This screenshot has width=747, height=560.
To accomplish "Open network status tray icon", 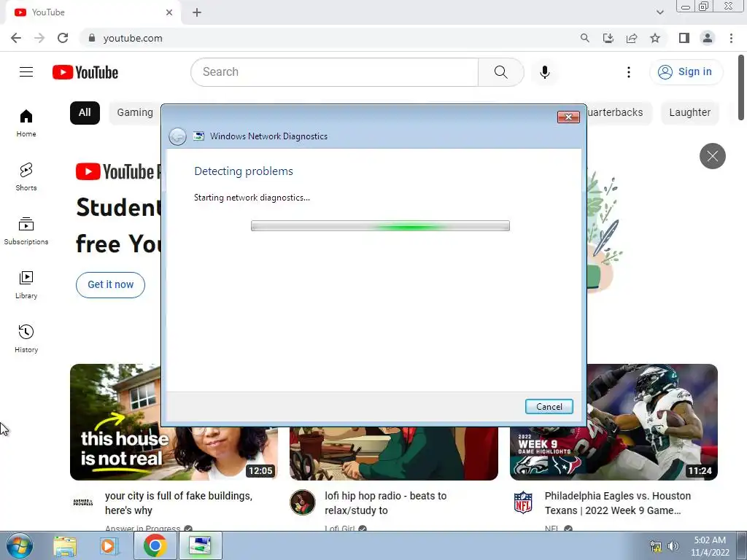I will 656,546.
